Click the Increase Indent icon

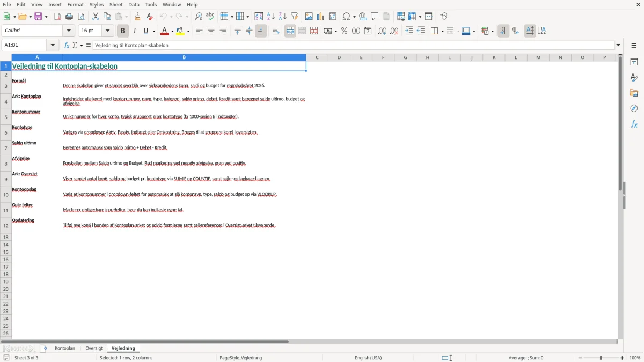click(x=409, y=31)
